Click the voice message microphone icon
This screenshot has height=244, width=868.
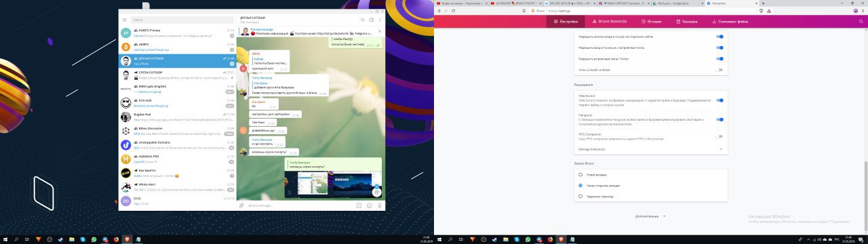[380, 205]
